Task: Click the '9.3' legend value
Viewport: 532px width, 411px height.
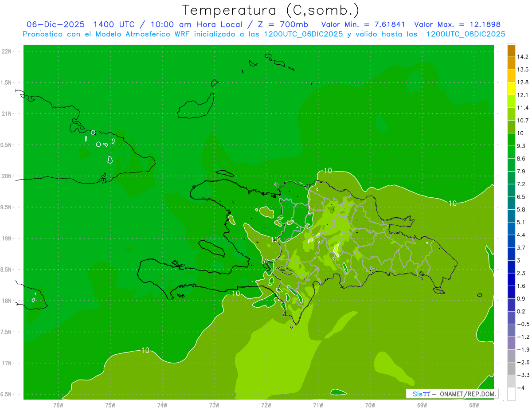Action: [521, 146]
